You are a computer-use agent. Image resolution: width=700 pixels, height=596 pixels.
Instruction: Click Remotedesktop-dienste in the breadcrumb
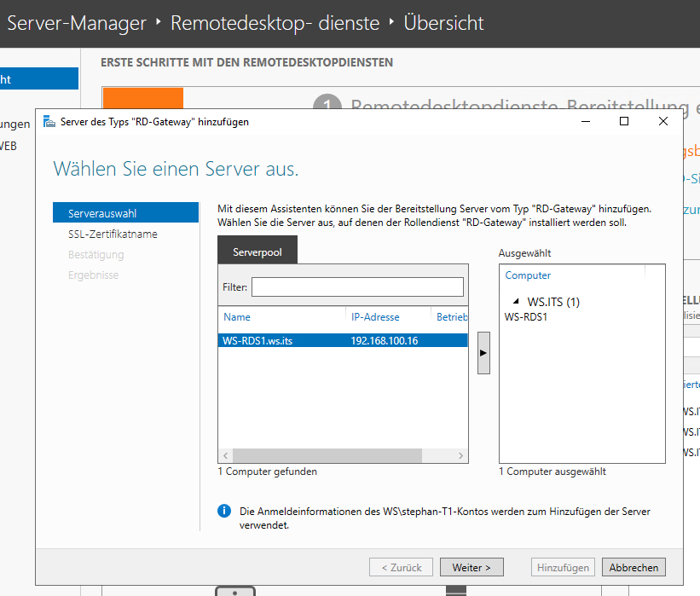coord(275,23)
